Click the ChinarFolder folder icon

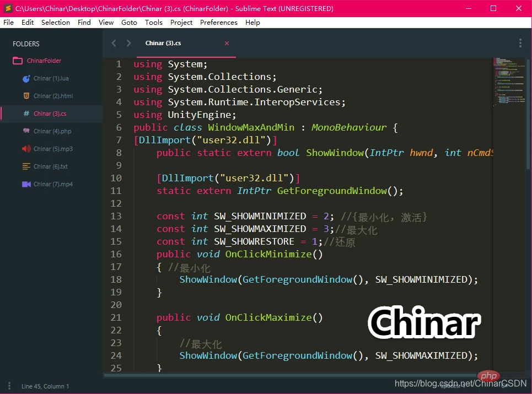18,61
